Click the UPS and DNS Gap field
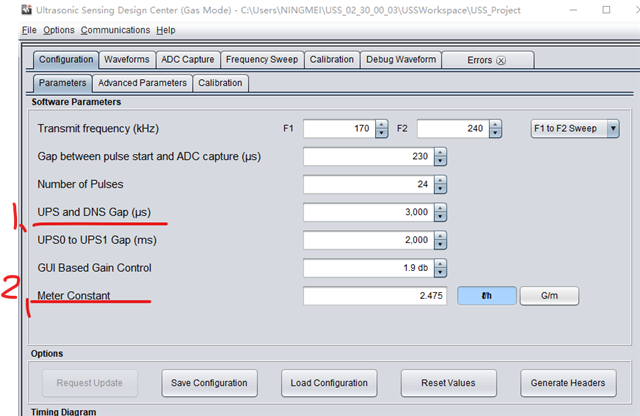640x416 pixels. pyautogui.click(x=369, y=212)
